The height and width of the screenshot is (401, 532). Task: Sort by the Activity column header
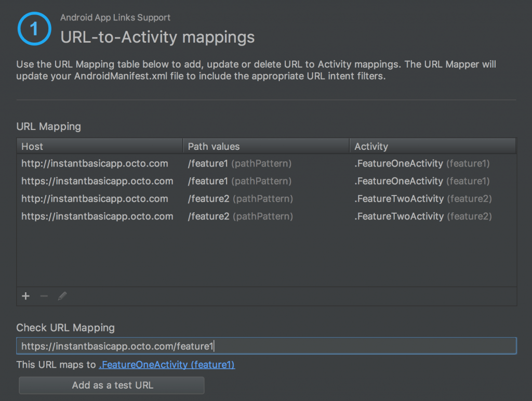[432, 146]
